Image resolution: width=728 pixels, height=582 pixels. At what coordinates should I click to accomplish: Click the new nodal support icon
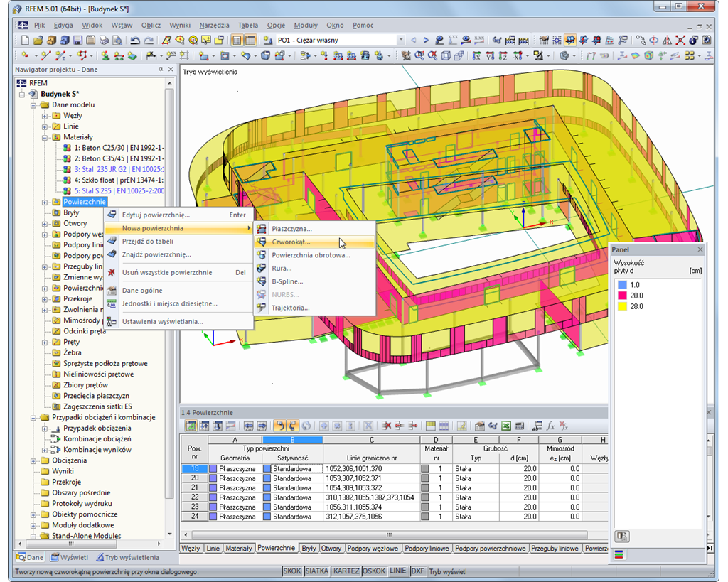tap(105, 55)
